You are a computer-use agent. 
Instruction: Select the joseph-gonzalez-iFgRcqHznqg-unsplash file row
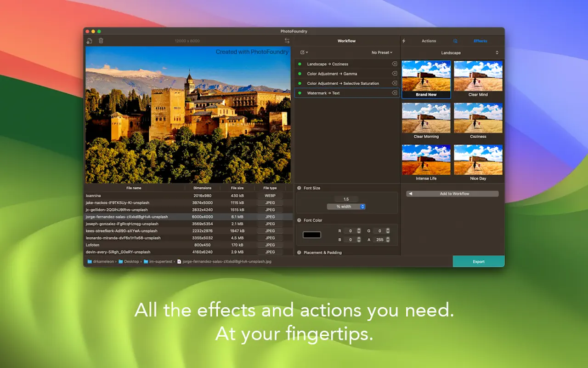[x=189, y=224]
